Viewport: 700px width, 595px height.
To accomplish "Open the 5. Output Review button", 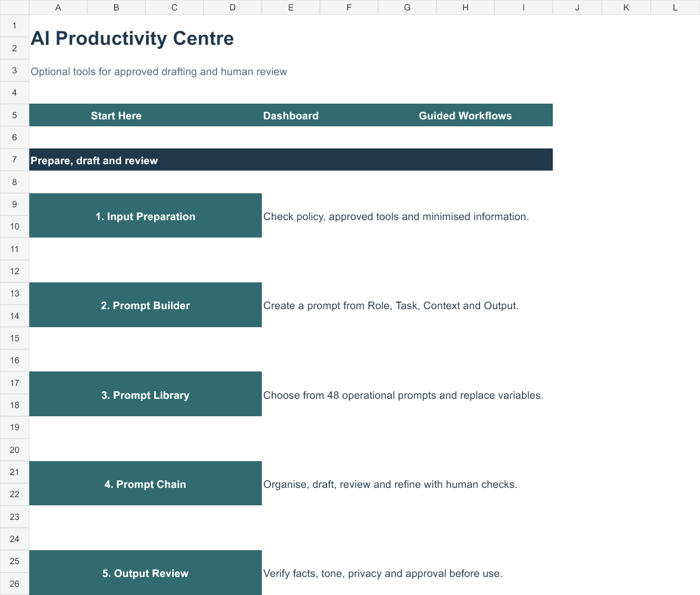I will [145, 573].
